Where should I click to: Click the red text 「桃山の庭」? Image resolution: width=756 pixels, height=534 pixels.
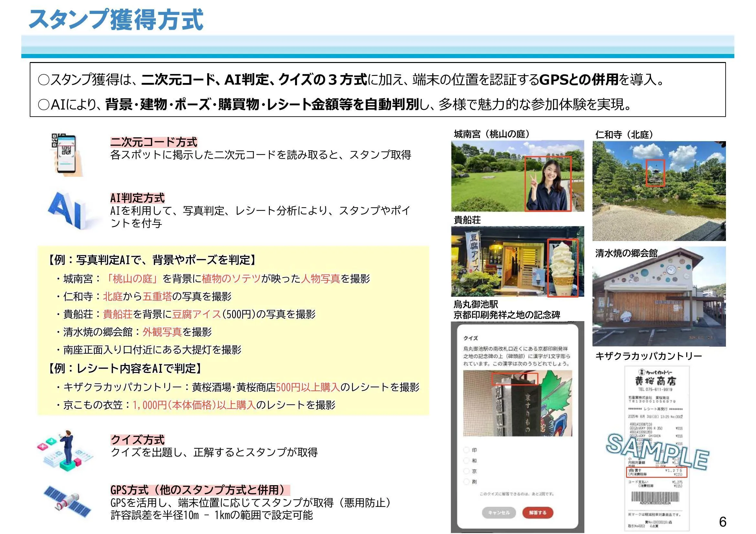133,279
